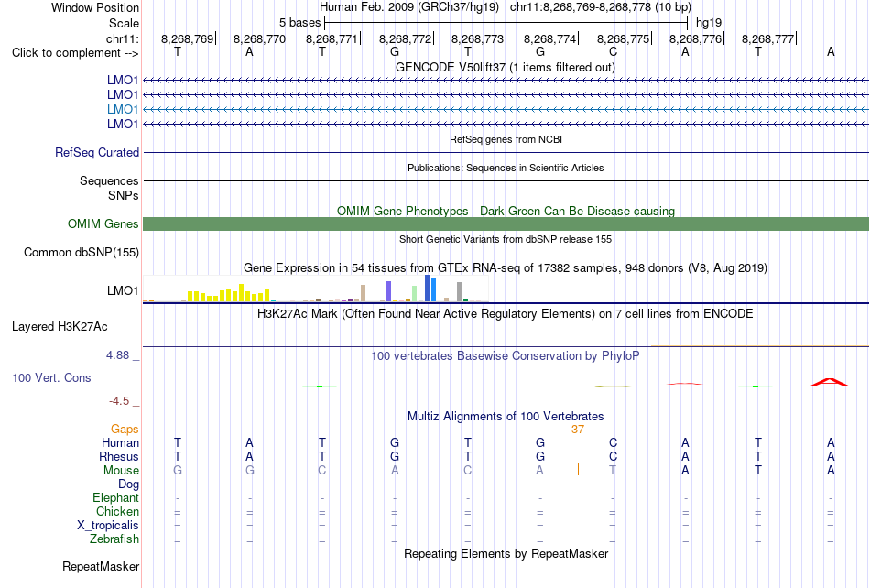Viewport: 870px width, 588px height.
Task: Click 'Repeating Elements by RepeatMasker' title
Action: (x=506, y=553)
